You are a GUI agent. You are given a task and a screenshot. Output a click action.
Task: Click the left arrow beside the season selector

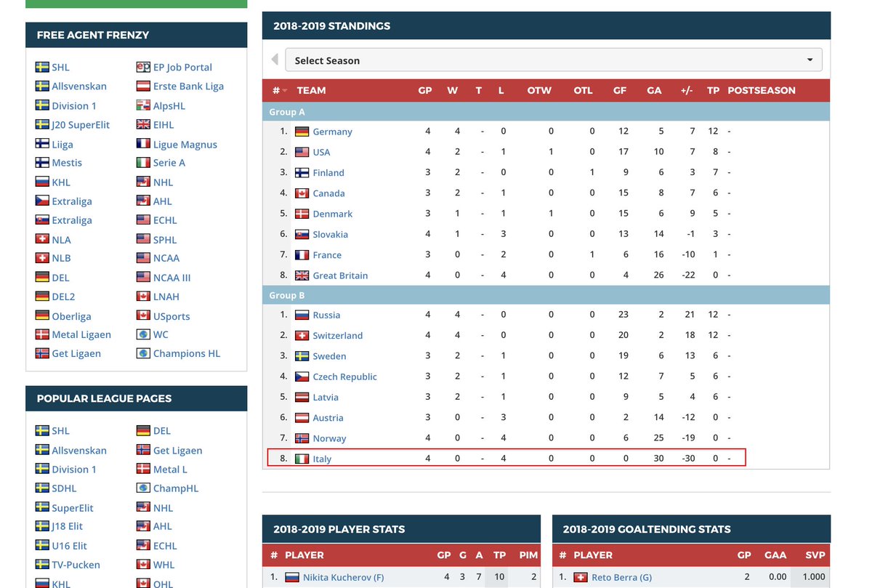tap(274, 60)
